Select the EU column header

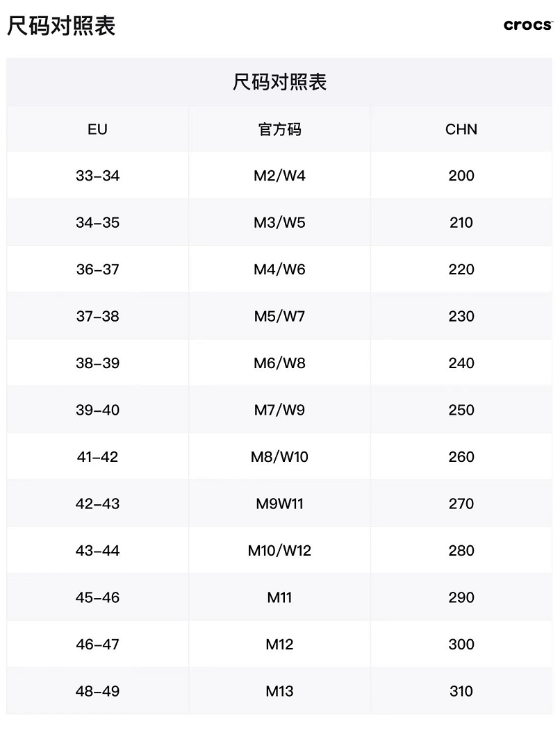pyautogui.click(x=98, y=129)
